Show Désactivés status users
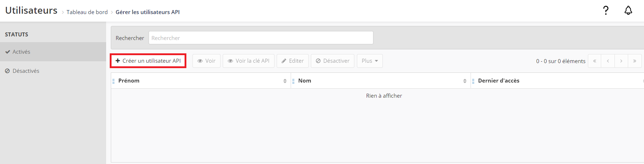Image resolution: width=644 pixels, height=164 pixels. [x=26, y=71]
